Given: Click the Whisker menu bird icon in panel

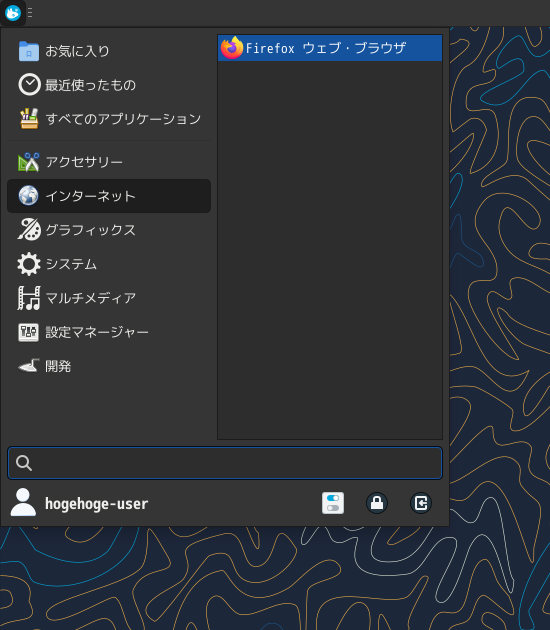Looking at the screenshot, I should pyautogui.click(x=13, y=13).
